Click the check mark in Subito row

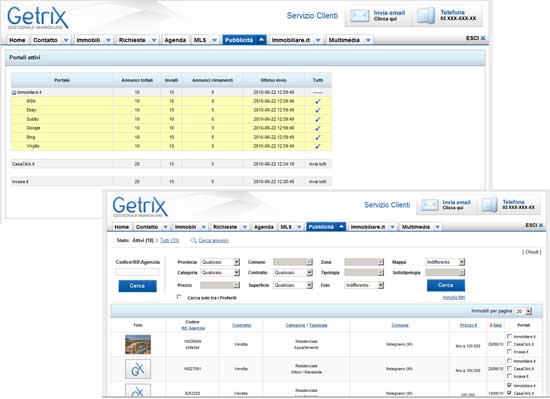318,119
